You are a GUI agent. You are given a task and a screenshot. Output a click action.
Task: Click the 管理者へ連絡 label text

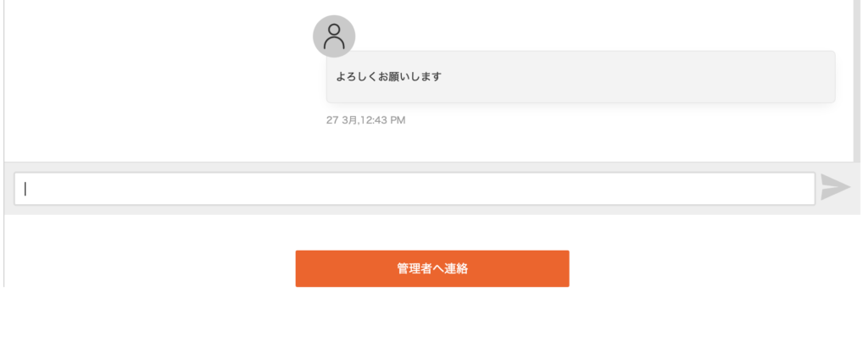[431, 269]
